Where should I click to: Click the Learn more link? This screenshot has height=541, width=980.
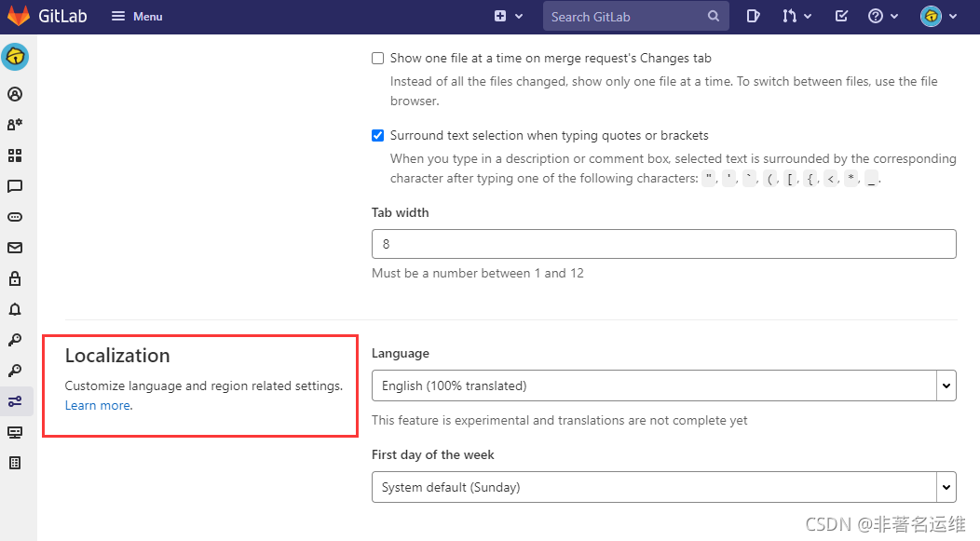(98, 405)
